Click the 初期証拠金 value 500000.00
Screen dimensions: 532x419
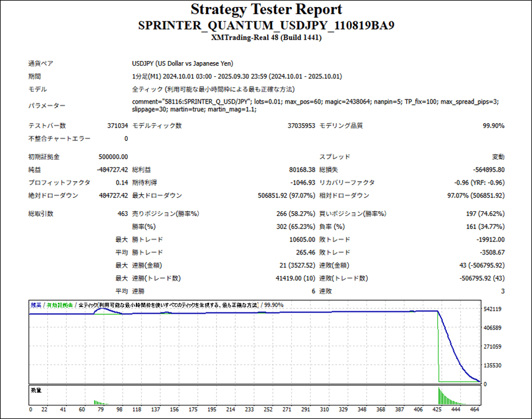pos(113,157)
